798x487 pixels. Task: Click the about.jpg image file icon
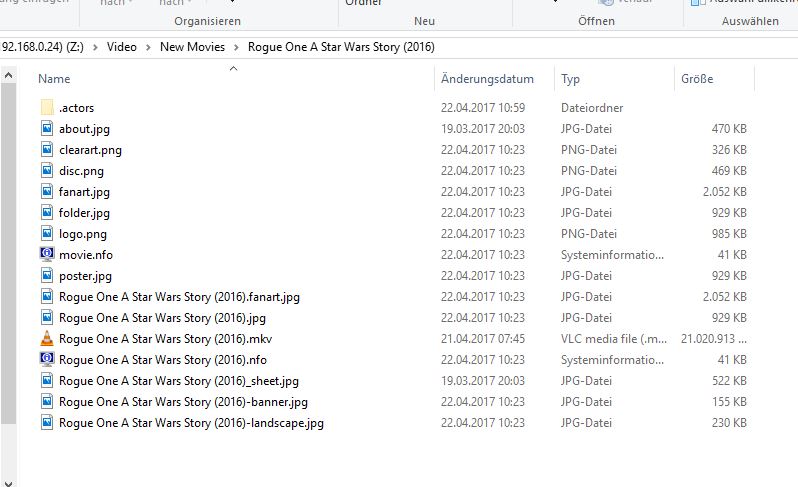47,128
